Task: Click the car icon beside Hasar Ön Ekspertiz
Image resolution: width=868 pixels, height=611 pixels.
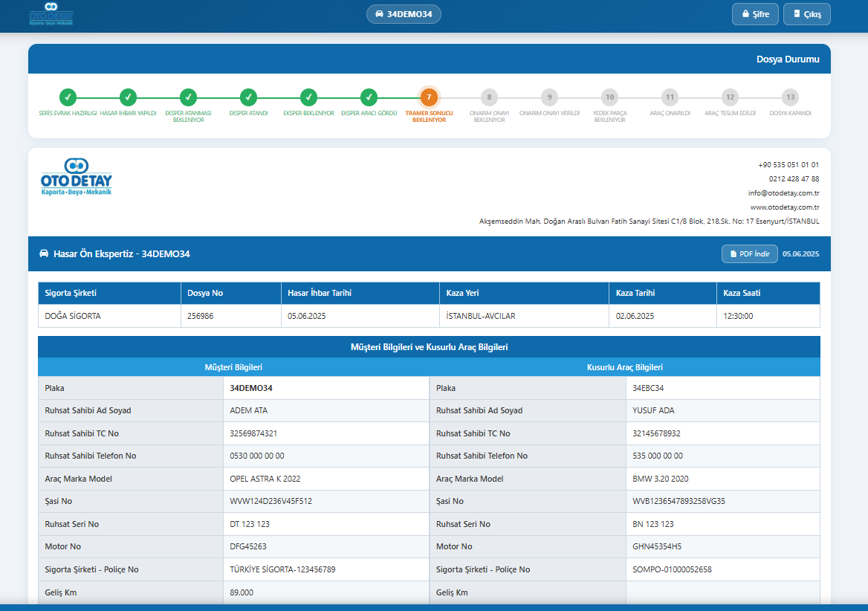Action: 44,254
